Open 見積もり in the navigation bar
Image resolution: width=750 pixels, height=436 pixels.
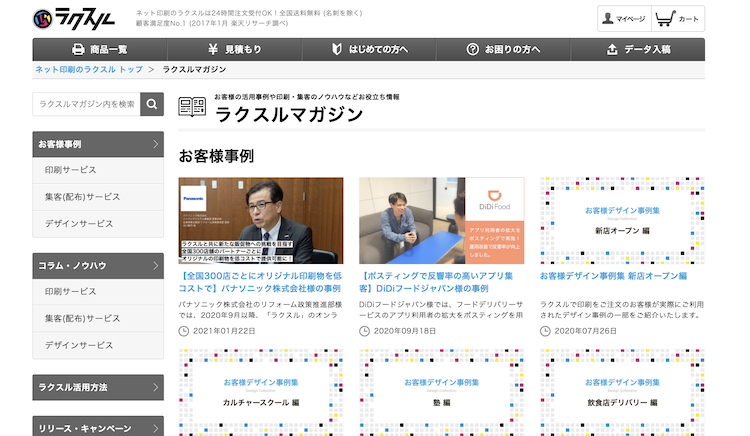click(234, 49)
